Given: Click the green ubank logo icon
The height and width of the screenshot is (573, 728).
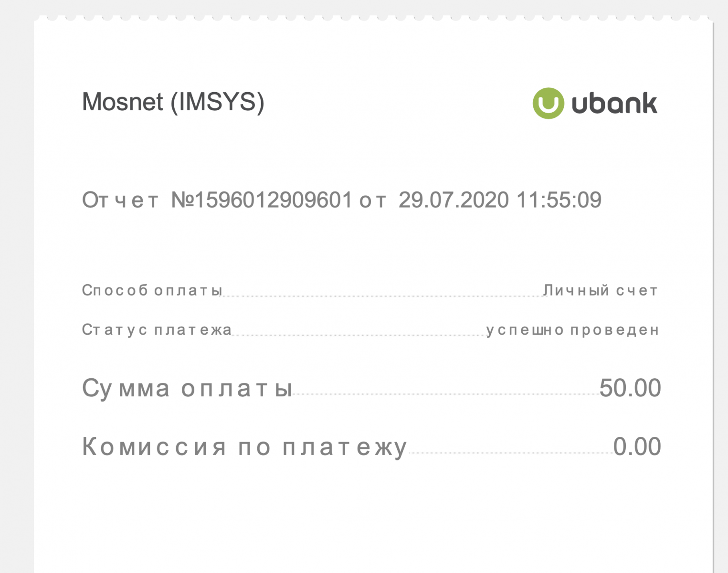Looking at the screenshot, I should 548,103.
